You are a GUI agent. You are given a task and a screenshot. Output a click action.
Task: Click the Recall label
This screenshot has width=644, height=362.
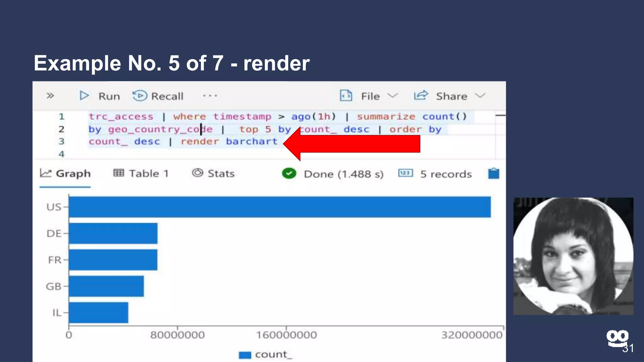point(167,96)
